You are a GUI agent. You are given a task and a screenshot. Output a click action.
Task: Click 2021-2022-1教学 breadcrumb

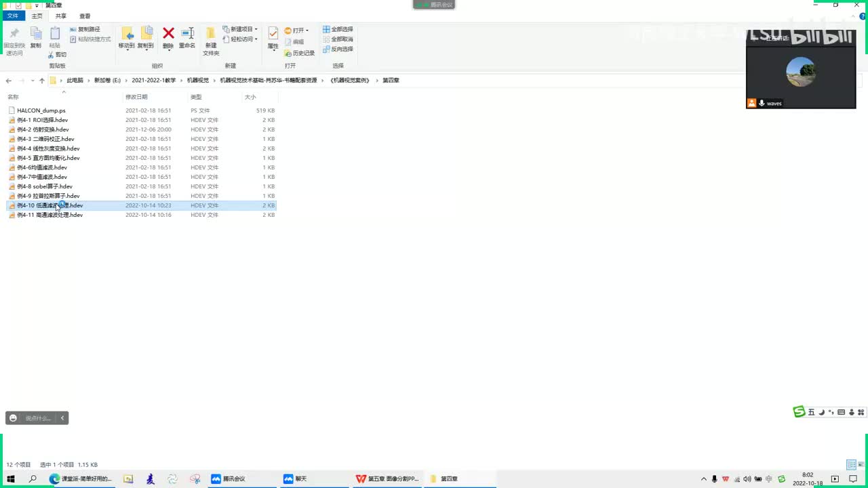tap(154, 80)
